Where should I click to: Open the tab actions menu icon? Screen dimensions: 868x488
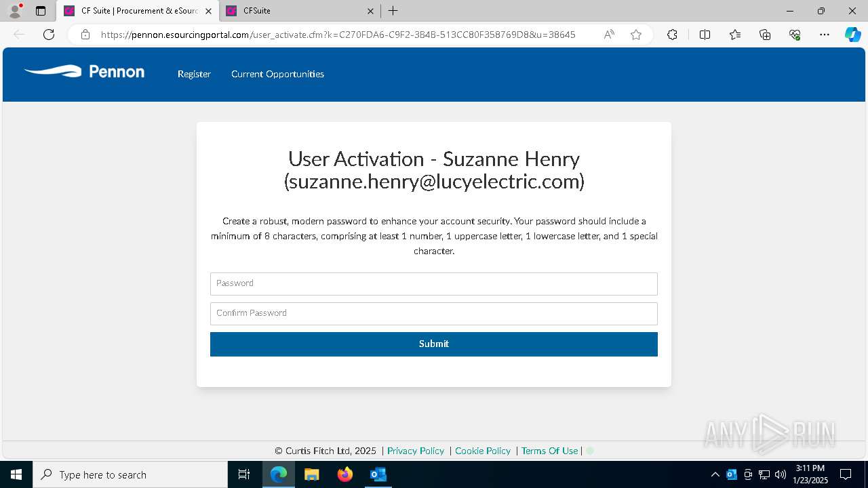coord(41,11)
